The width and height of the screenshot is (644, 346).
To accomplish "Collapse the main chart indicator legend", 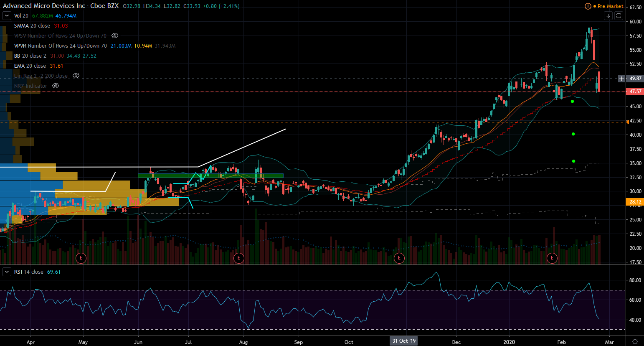I will [x=7, y=16].
